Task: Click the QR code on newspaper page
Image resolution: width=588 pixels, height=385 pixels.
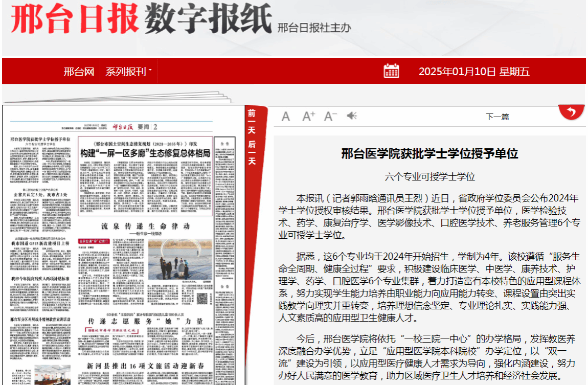Action: (x=202, y=298)
